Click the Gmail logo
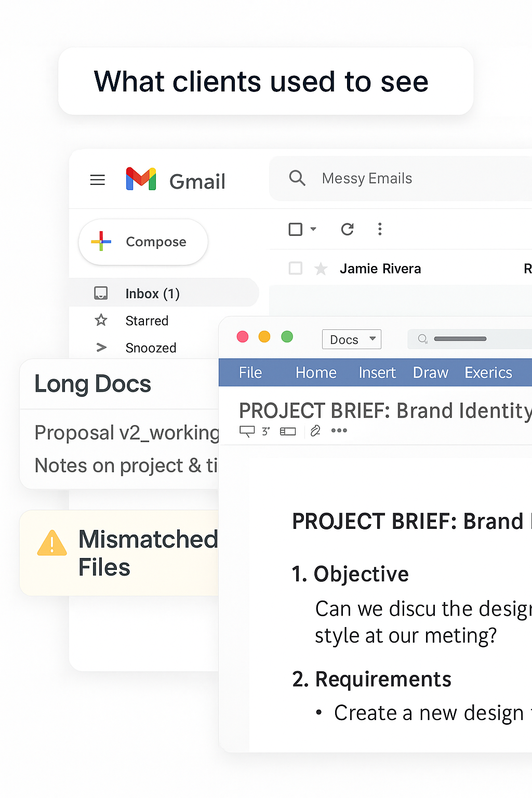The width and height of the screenshot is (532, 798). [140, 179]
